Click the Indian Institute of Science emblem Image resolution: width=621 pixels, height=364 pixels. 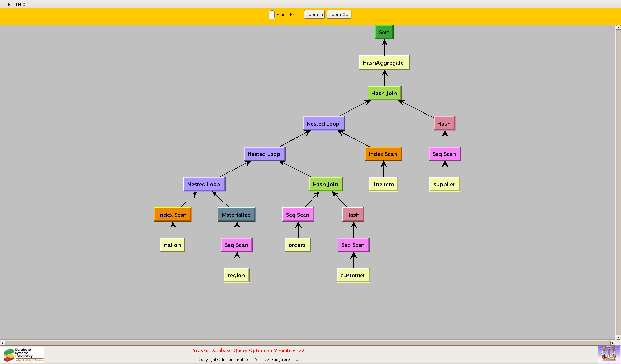[x=609, y=354]
